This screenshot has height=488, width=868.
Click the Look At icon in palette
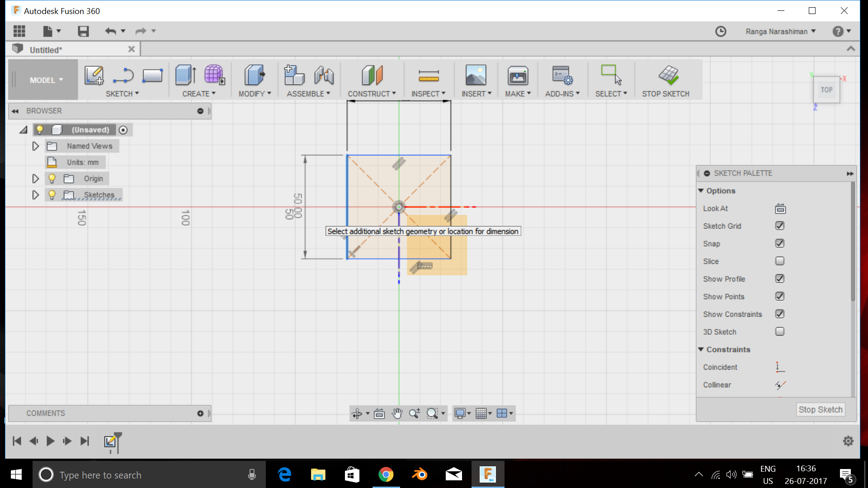pyautogui.click(x=780, y=209)
